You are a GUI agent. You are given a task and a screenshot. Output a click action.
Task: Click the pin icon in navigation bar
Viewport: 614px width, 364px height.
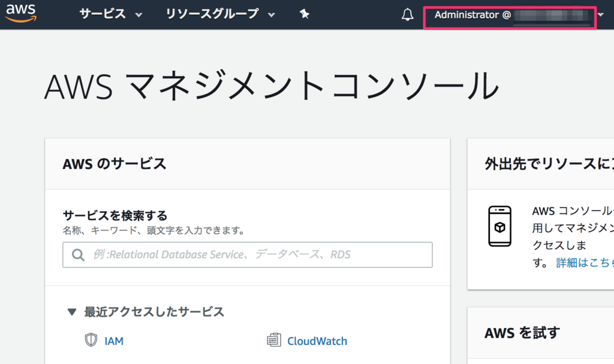(x=304, y=13)
